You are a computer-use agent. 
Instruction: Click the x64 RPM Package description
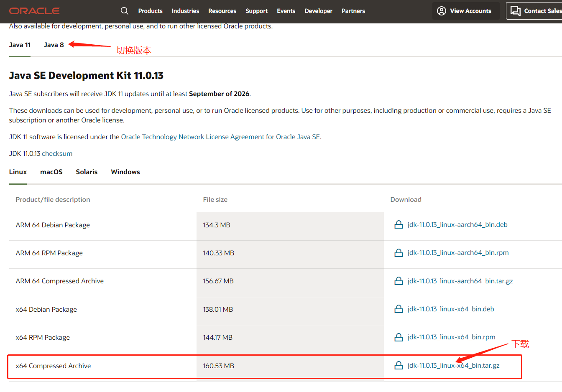click(x=43, y=337)
